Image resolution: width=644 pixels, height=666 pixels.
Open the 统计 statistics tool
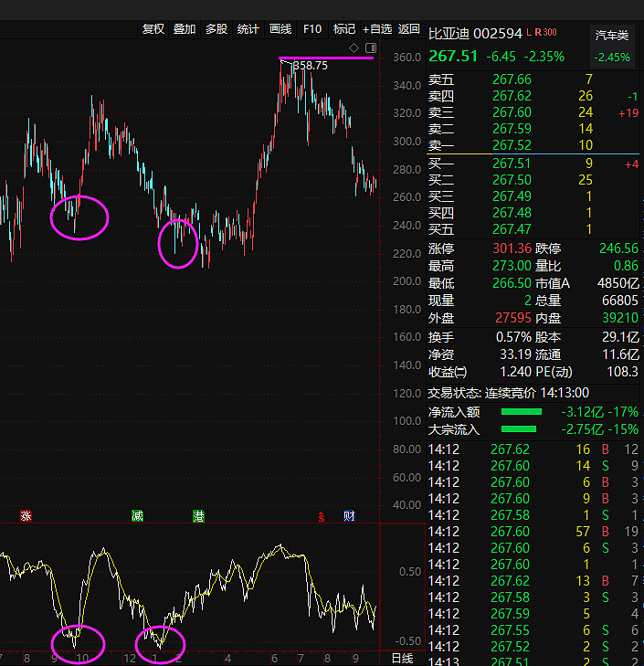pos(248,29)
